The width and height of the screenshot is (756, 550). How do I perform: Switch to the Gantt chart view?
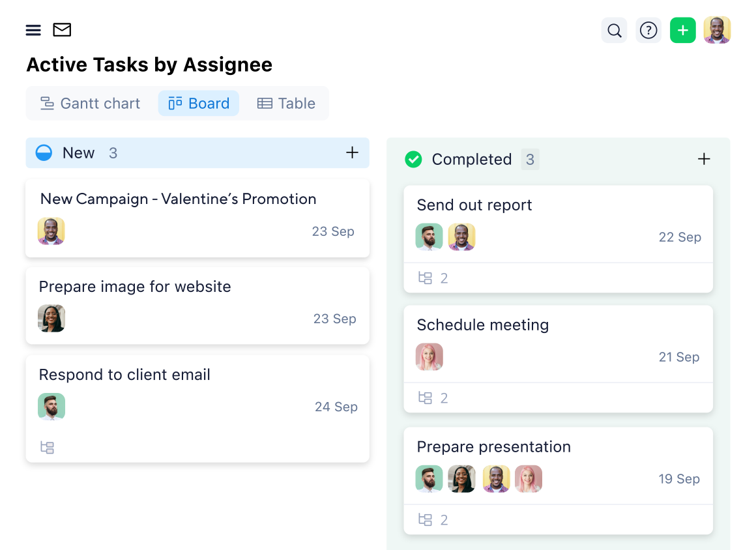(x=90, y=103)
